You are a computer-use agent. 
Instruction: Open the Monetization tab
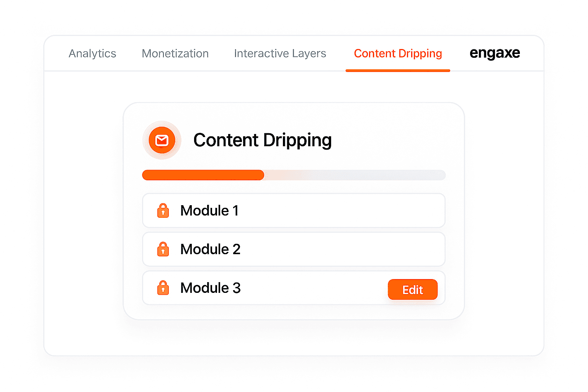click(175, 53)
